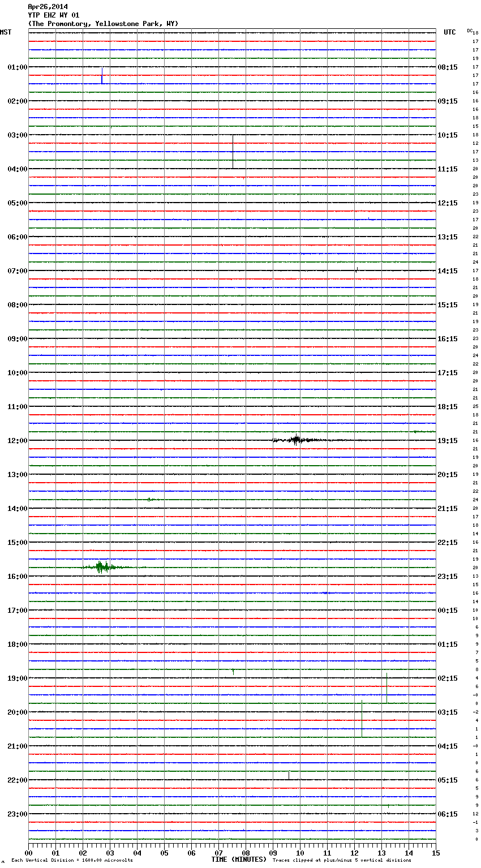Click the DC column header at top right
The width and height of the screenshot is (481, 868).
(469, 31)
